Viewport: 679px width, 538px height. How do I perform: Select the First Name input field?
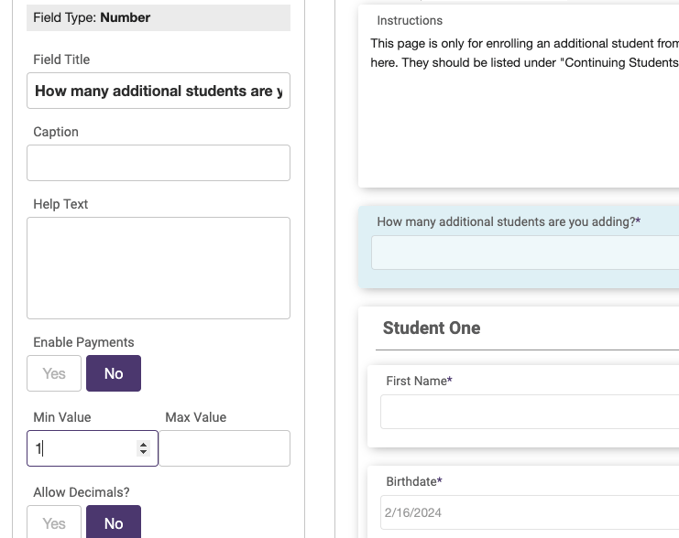tap(530, 412)
